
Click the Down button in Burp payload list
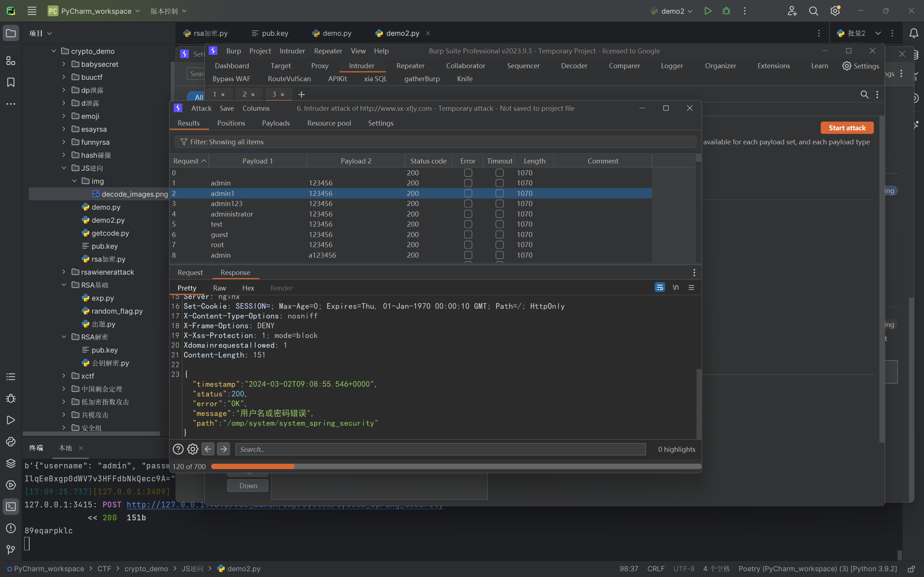coord(248,486)
